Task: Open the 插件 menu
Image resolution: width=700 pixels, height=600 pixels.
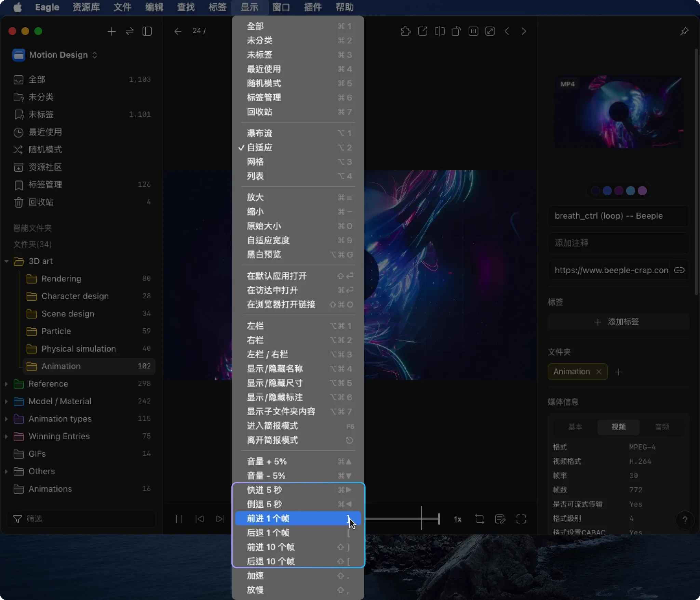Action: click(x=313, y=7)
